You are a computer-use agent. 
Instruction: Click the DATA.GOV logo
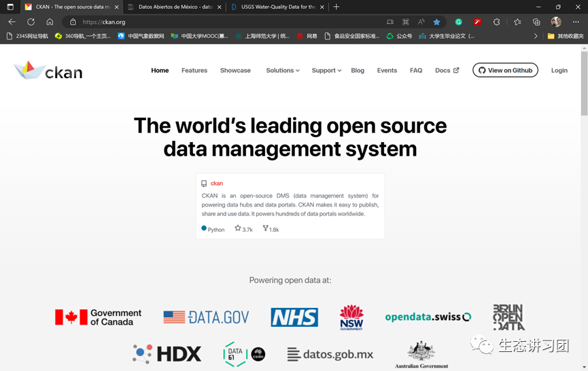pyautogui.click(x=206, y=317)
